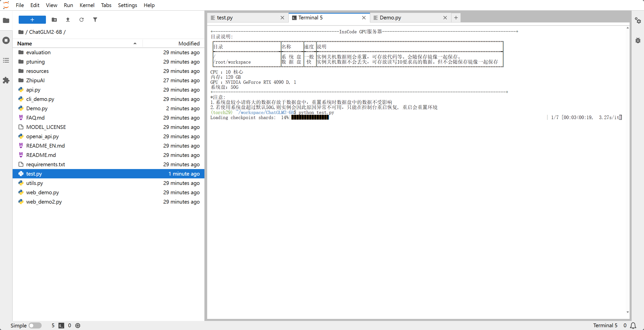Screen dimensions: 644x330
Task: Click the terminal scrollbar down arrow
Action: [x=628, y=312]
